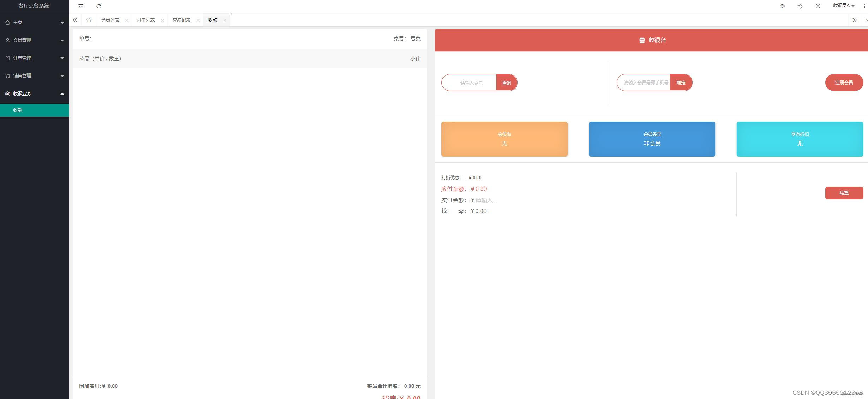
Task: Collapse the 收银业务 sidebar menu
Action: click(34, 93)
